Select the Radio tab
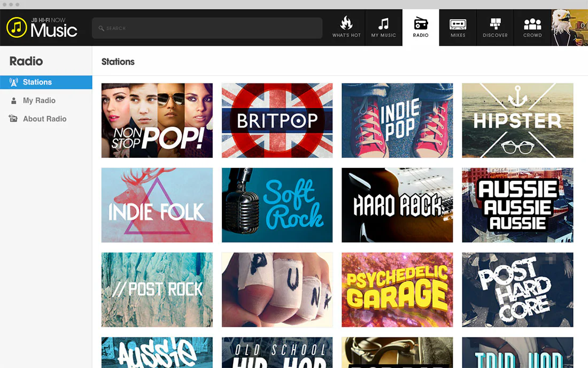 click(421, 27)
